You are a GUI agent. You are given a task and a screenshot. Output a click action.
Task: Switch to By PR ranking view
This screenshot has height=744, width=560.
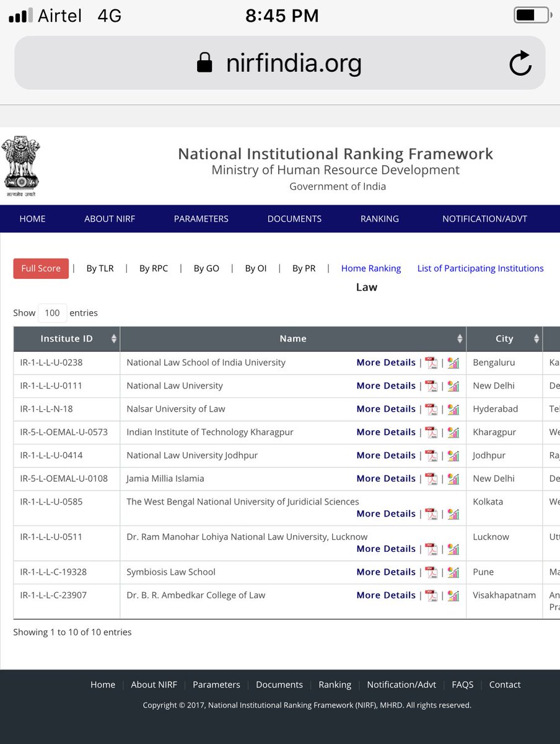(304, 268)
